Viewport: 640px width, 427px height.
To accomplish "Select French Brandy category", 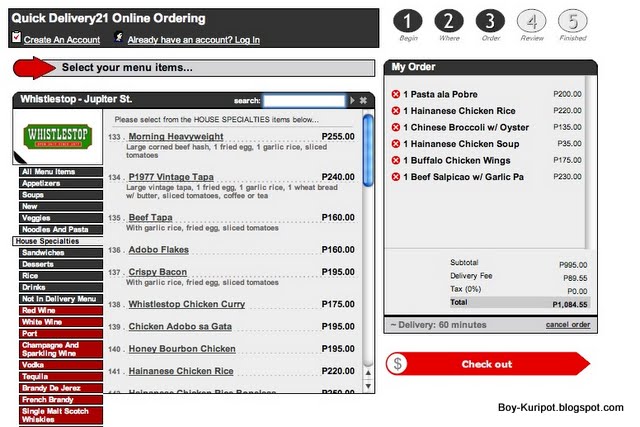I will [x=61, y=400].
